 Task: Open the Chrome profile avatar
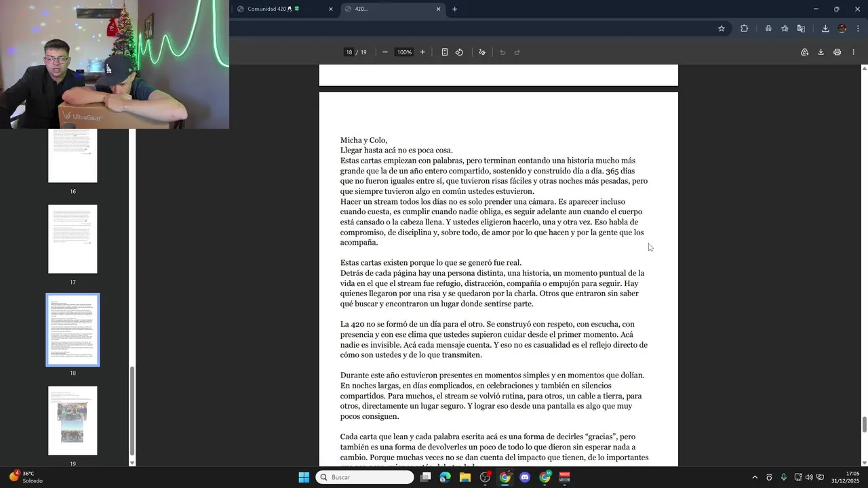point(842,28)
